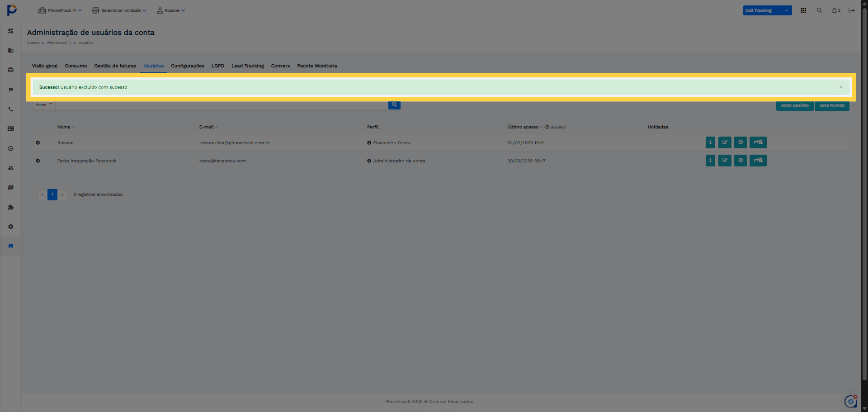Click the NOVO USUÁRIO button
The height and width of the screenshot is (412, 868).
pos(795,106)
